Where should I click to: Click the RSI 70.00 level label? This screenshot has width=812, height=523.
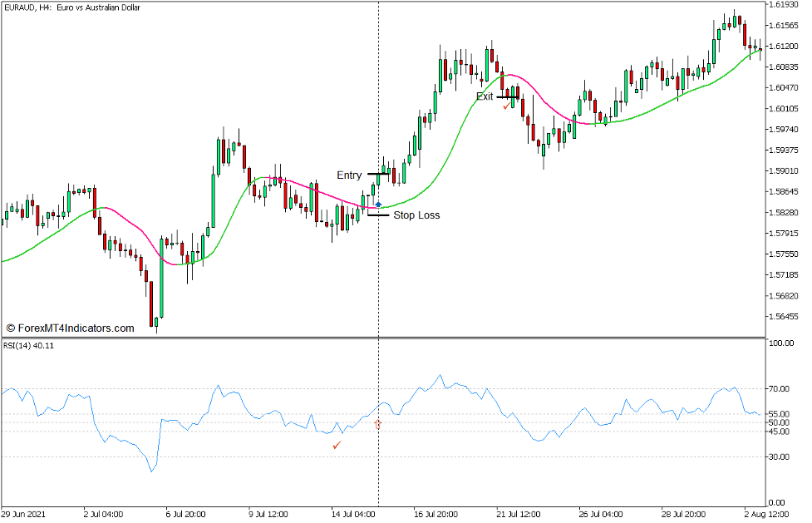tap(778, 389)
